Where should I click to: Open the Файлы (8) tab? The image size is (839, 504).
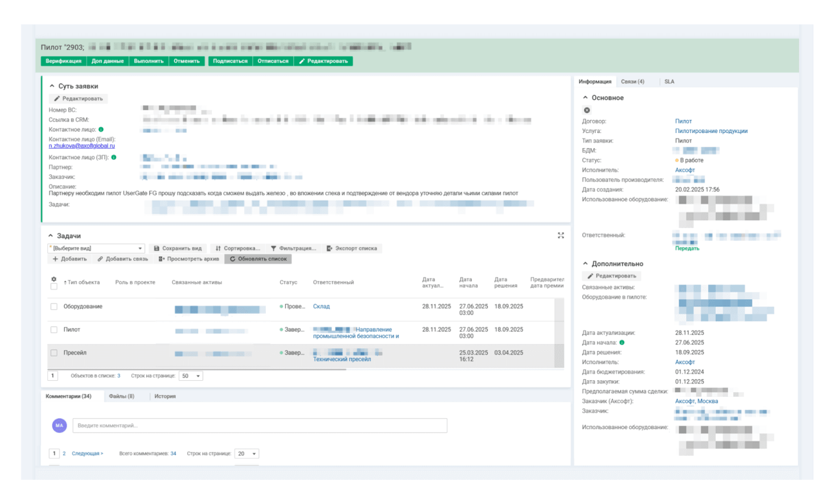pyautogui.click(x=122, y=396)
